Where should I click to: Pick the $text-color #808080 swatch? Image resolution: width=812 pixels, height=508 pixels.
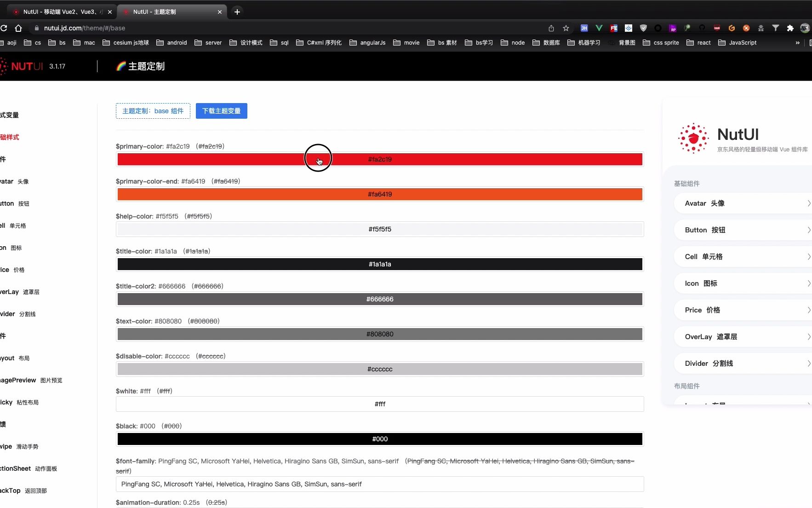coord(380,334)
